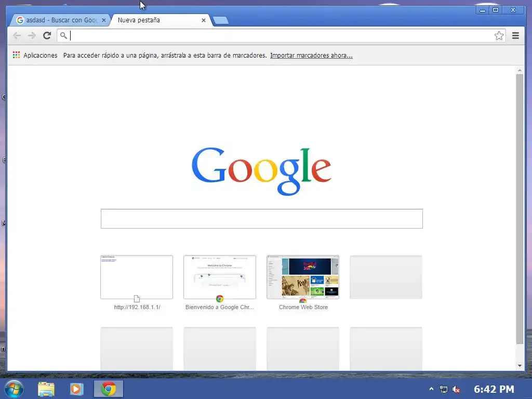Click the http://192.168.1.1/ label
Screen dimensions: 532x399
(x=137, y=307)
